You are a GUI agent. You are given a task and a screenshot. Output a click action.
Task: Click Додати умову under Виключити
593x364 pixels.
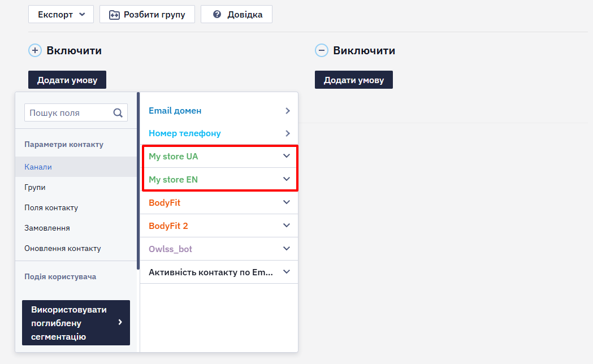click(x=354, y=80)
